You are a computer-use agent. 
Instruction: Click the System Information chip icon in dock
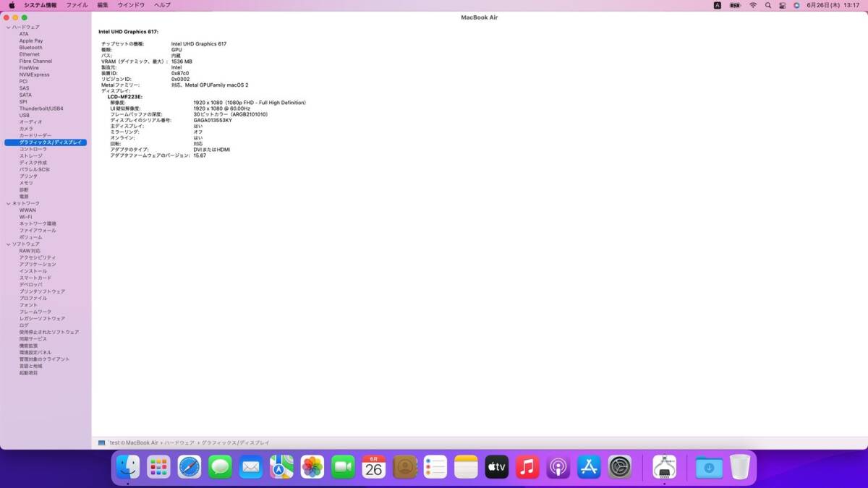tap(664, 468)
